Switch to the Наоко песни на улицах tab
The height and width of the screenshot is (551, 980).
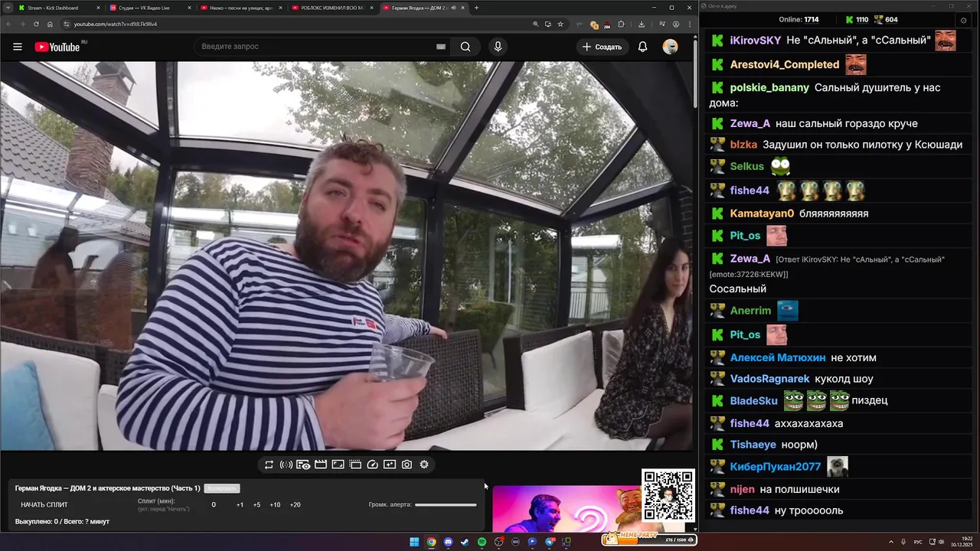pos(240,8)
